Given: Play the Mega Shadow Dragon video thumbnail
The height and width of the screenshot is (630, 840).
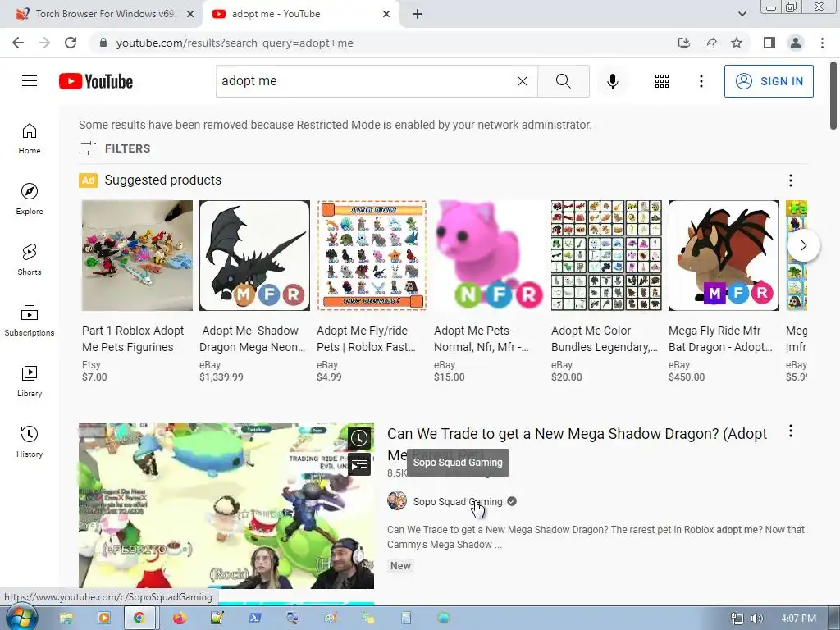Looking at the screenshot, I should click(x=226, y=505).
